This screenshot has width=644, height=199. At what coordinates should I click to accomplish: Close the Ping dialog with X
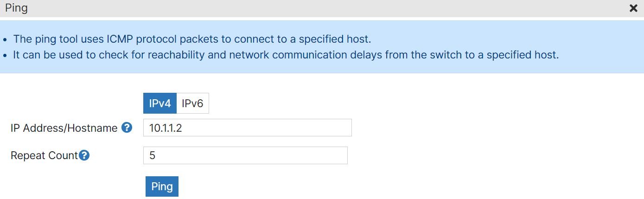click(x=633, y=8)
